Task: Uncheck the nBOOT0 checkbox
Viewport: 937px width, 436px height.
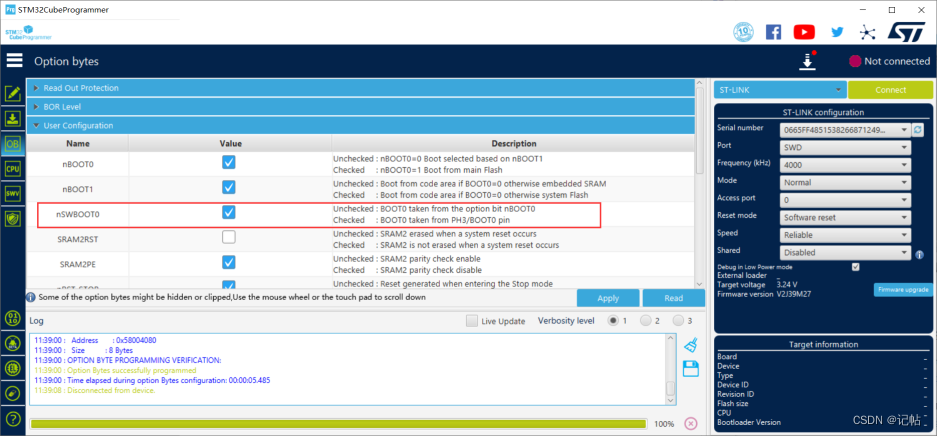Action: point(228,162)
